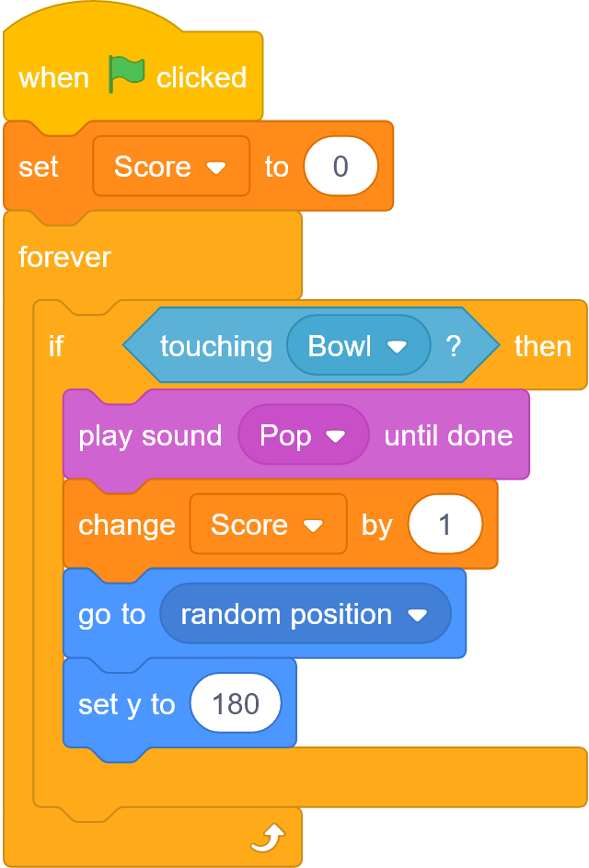
Task: Click the 'go to' motion block label
Action: click(x=112, y=615)
